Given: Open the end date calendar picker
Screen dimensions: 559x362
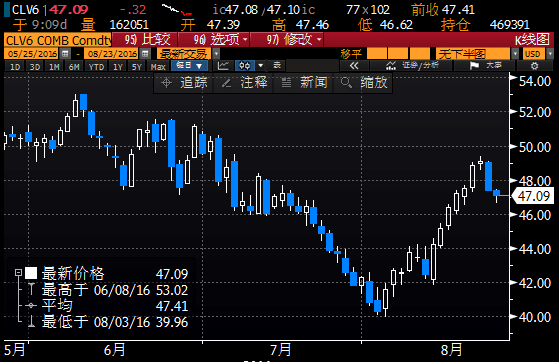Looking at the screenshot, I should click(x=145, y=54).
